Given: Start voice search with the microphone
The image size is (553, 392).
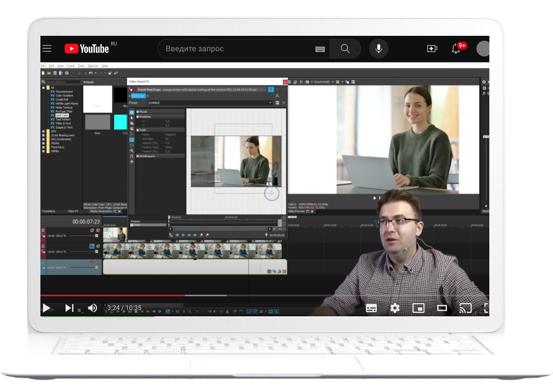Looking at the screenshot, I should coord(378,48).
